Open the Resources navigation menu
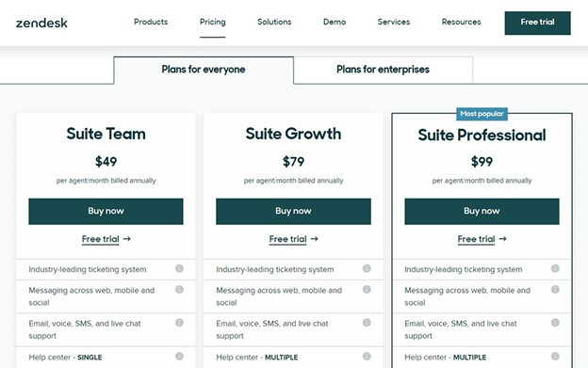This screenshot has height=368, width=588. pyautogui.click(x=461, y=22)
